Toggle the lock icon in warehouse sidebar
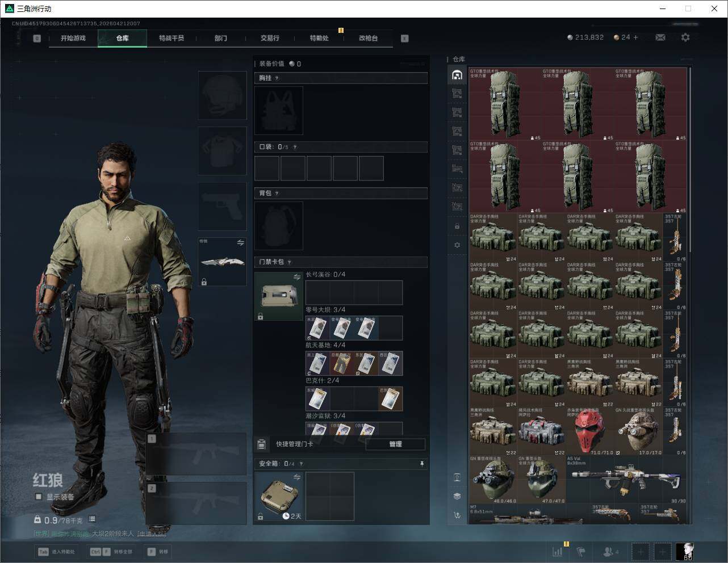 coord(457,226)
